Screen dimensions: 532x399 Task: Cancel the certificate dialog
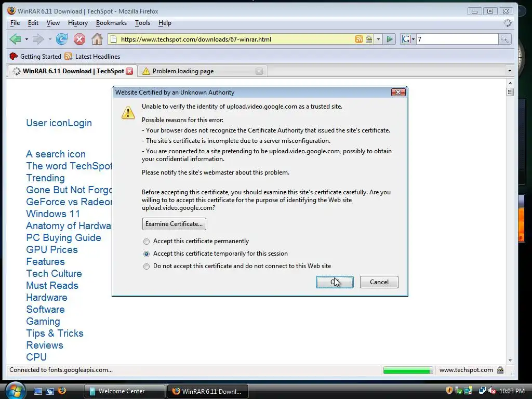(379, 282)
